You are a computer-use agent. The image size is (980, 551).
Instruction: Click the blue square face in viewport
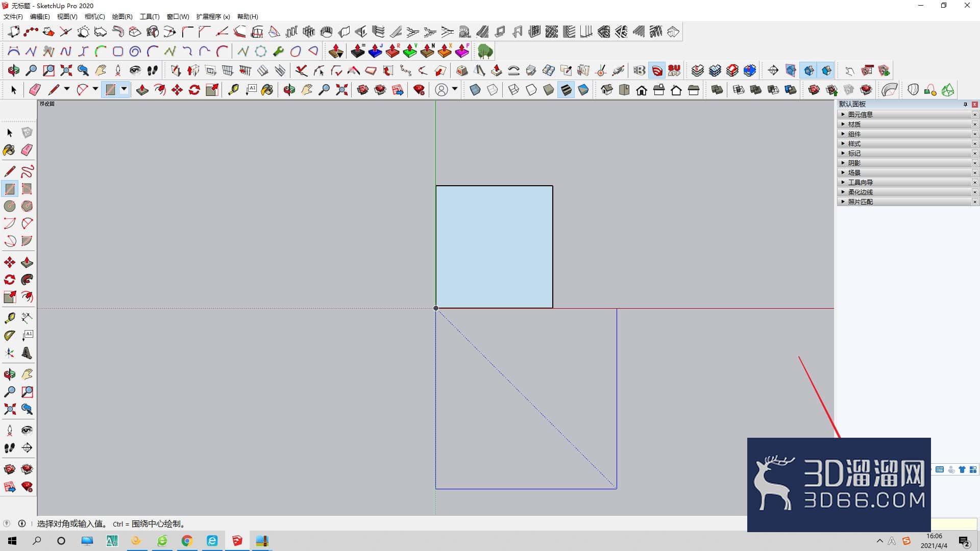[494, 247]
